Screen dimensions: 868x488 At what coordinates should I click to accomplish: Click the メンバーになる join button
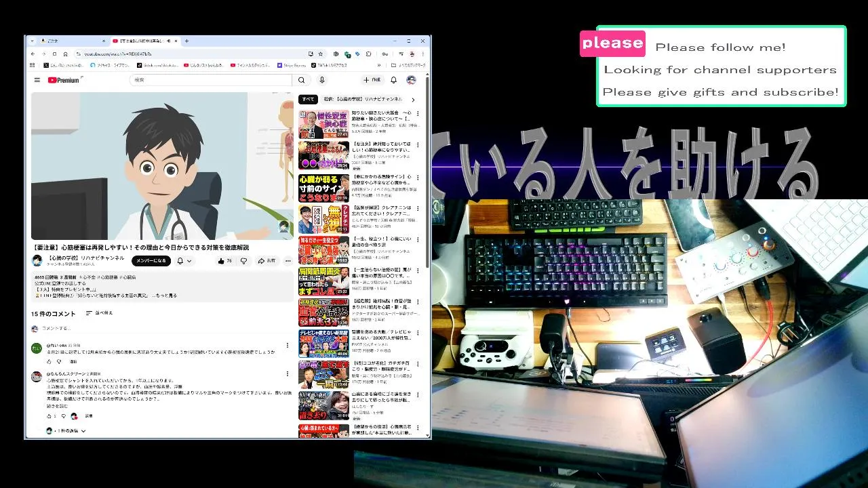151,261
